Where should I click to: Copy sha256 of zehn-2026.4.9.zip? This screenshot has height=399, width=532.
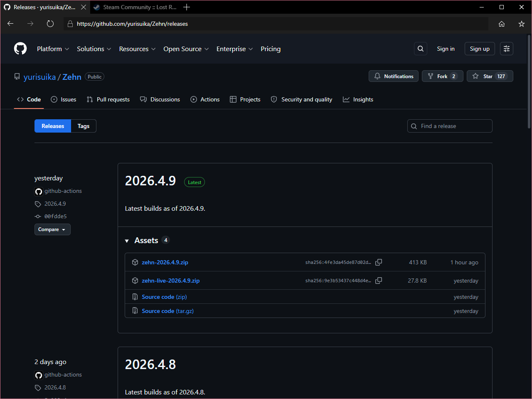tap(379, 262)
